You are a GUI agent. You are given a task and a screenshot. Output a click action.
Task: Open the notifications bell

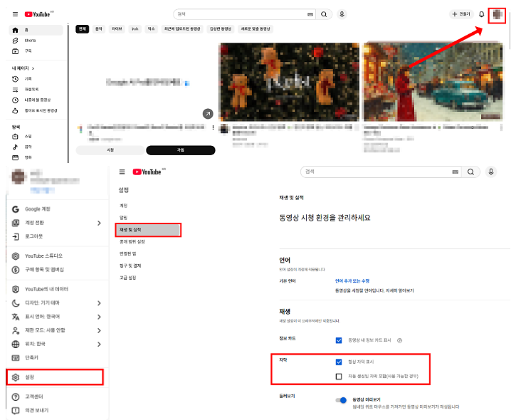pos(481,14)
